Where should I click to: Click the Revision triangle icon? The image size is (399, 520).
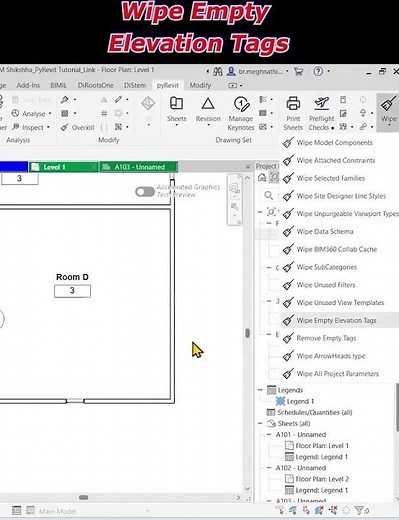[208, 104]
